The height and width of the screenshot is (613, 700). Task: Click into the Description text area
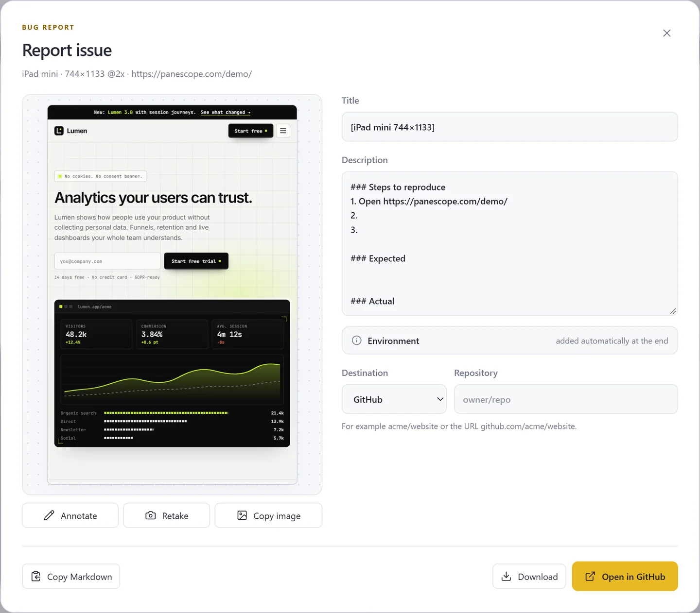pyautogui.click(x=509, y=243)
